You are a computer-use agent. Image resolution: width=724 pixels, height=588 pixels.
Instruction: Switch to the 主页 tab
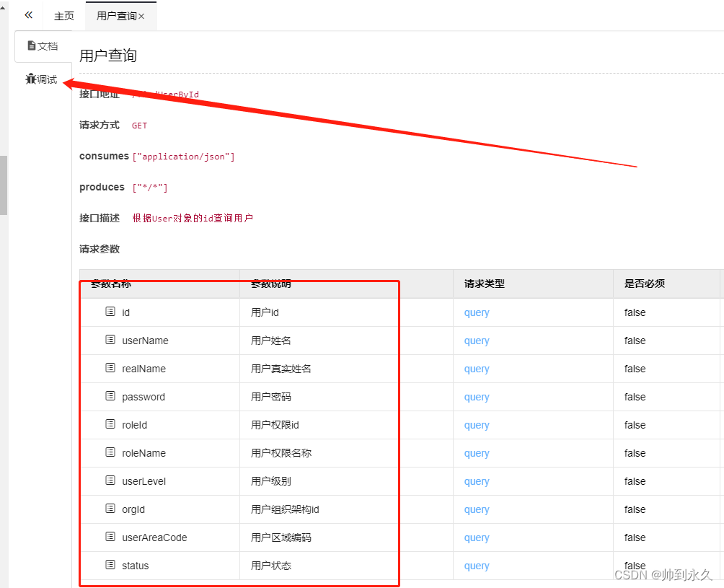click(63, 15)
